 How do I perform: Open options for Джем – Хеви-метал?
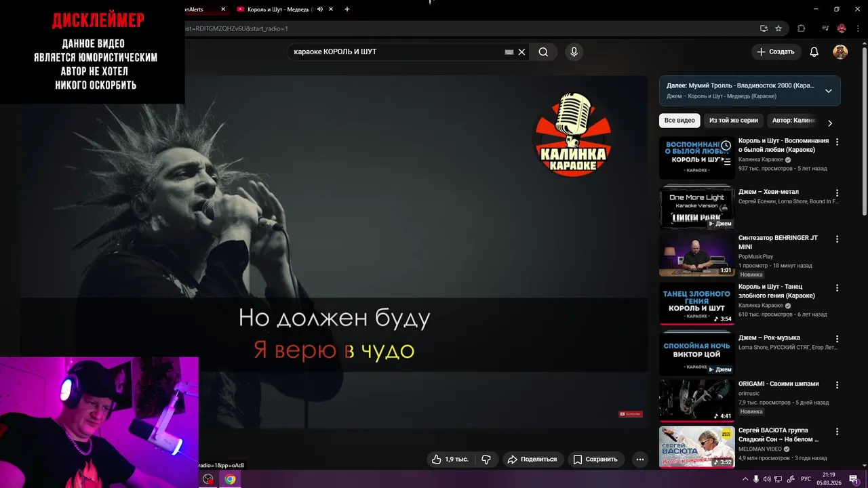[837, 193]
